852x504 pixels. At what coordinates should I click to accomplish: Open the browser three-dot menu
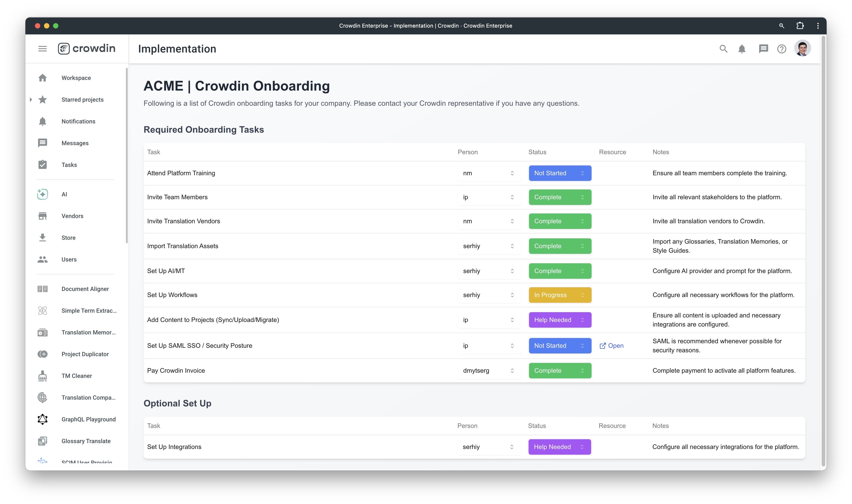[818, 26]
